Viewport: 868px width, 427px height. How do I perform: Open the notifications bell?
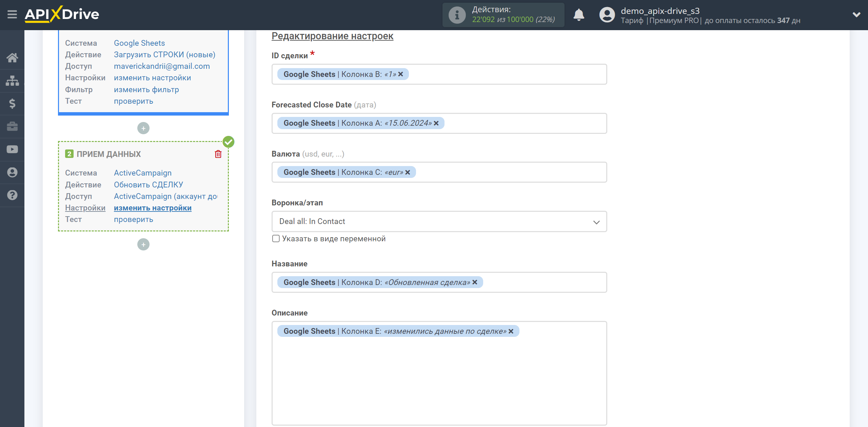pyautogui.click(x=579, y=15)
